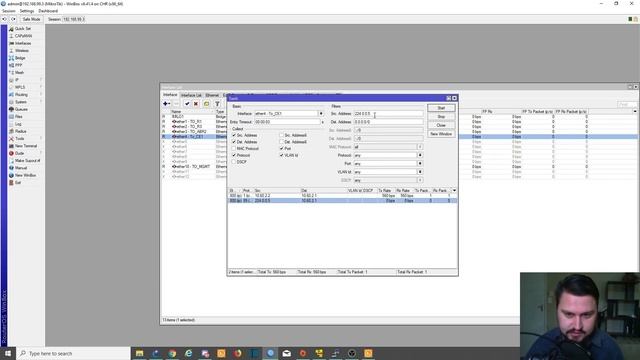Open the Settings menu
Screen dimensions: 640x360
point(27,11)
